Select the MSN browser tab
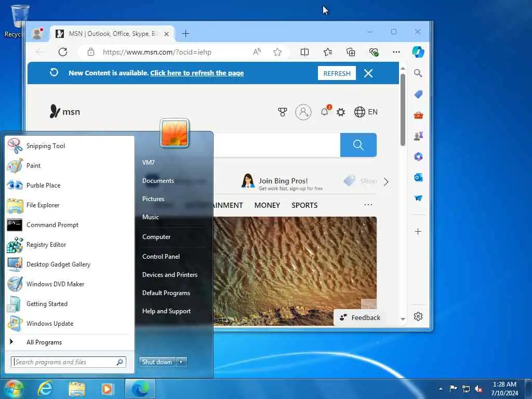532x399 pixels. (113, 34)
